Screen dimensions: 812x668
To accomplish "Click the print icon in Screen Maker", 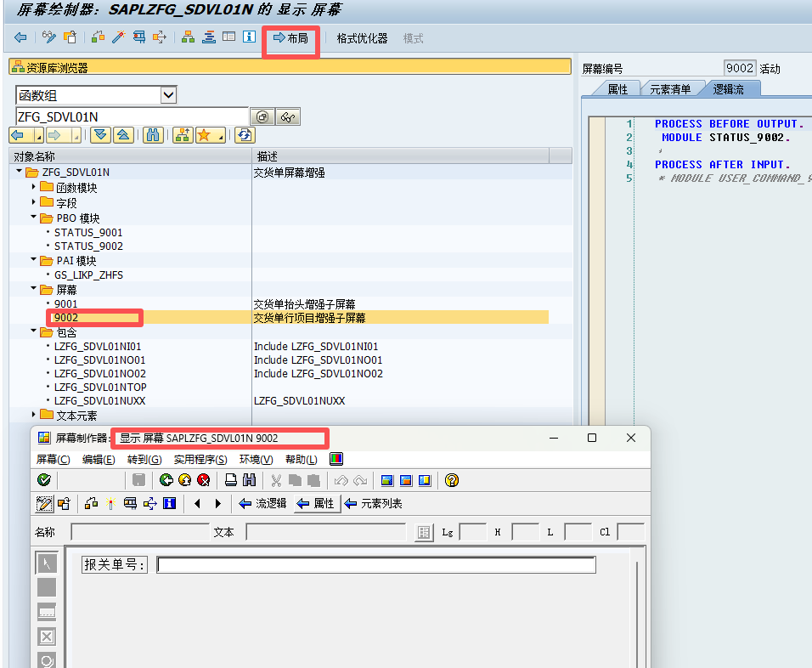I will (231, 480).
